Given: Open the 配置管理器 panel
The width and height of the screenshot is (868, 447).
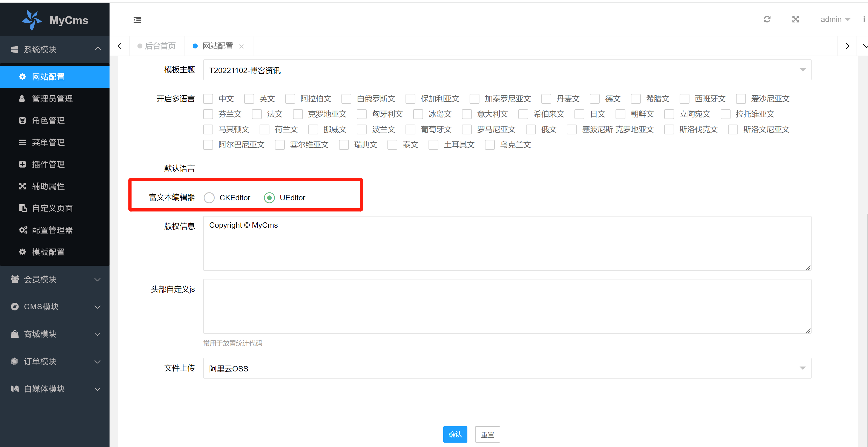Looking at the screenshot, I should (53, 230).
